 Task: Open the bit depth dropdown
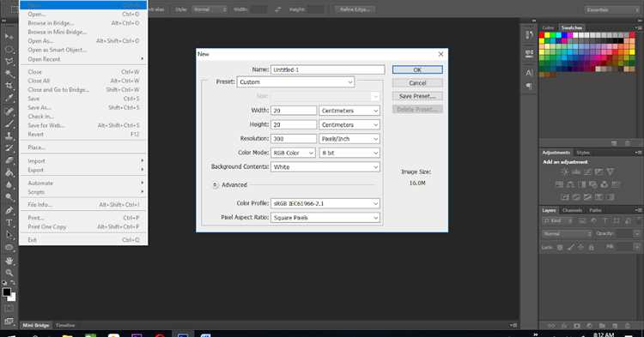tap(349, 153)
